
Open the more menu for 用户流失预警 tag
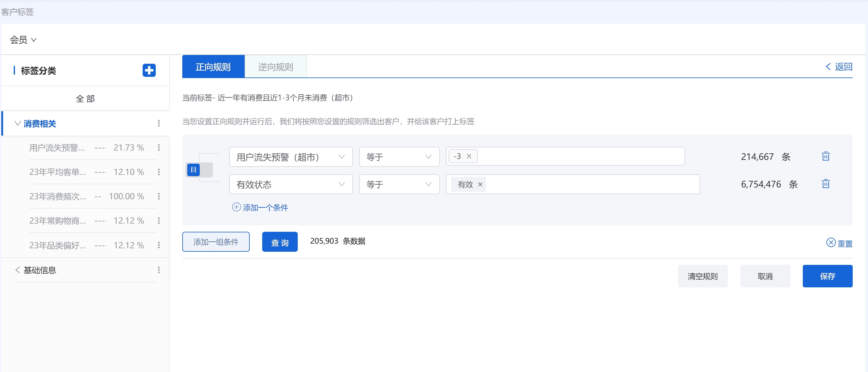159,147
